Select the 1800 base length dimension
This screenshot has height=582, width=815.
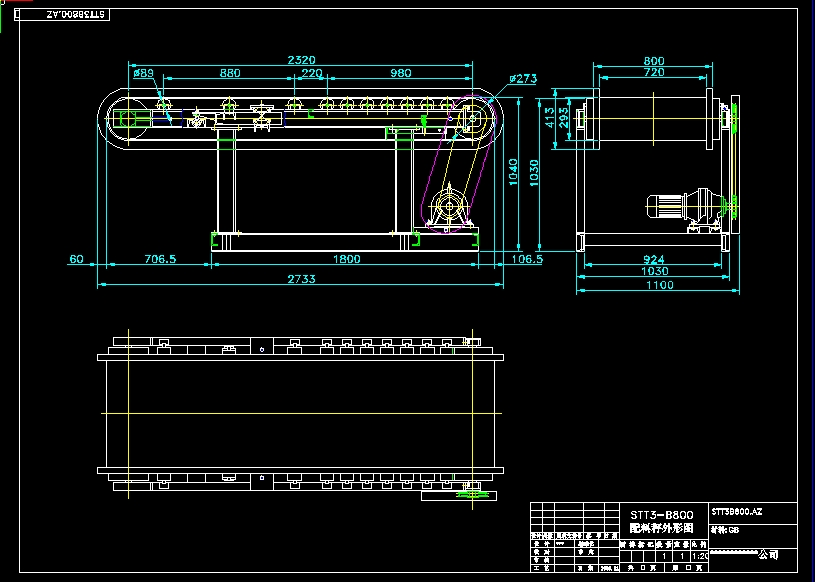346,259
